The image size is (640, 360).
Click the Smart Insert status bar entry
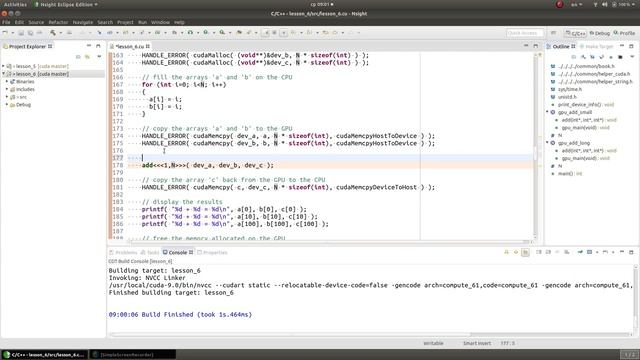(x=477, y=343)
